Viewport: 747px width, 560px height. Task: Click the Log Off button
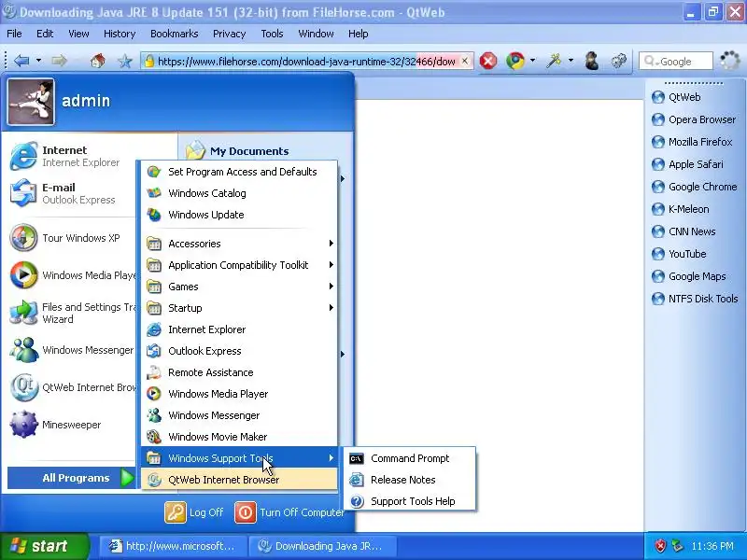[x=194, y=512]
